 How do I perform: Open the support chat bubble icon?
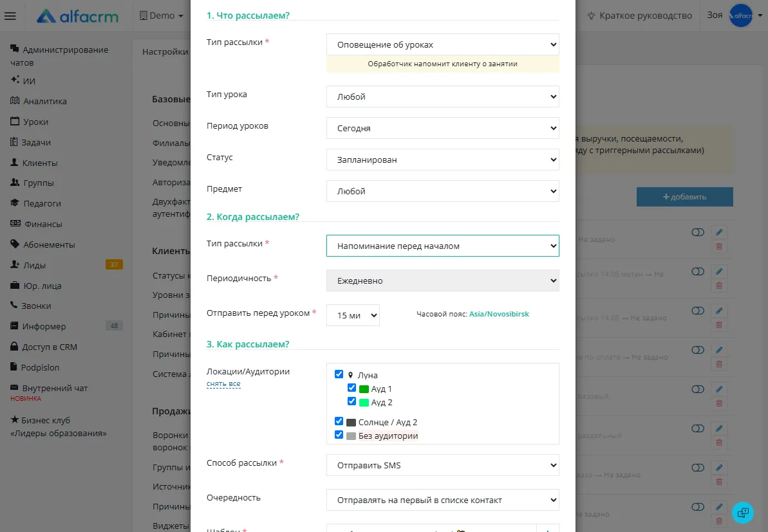743,513
